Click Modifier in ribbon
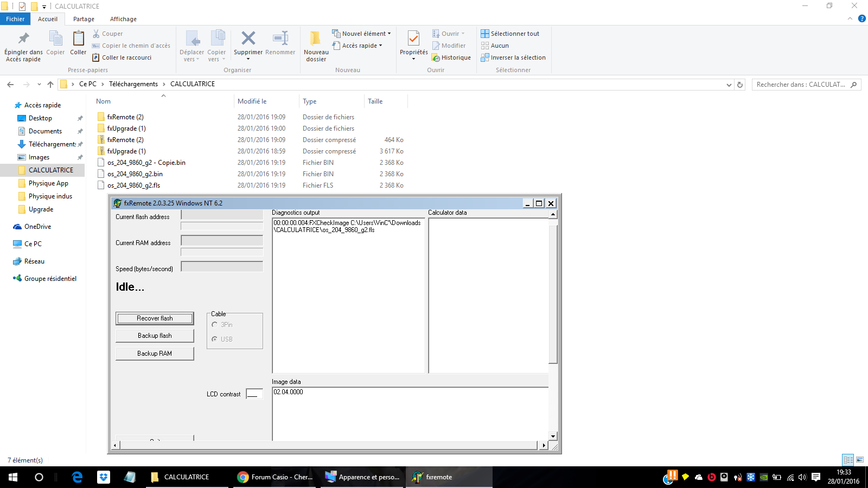The width and height of the screenshot is (868, 488). tap(449, 46)
